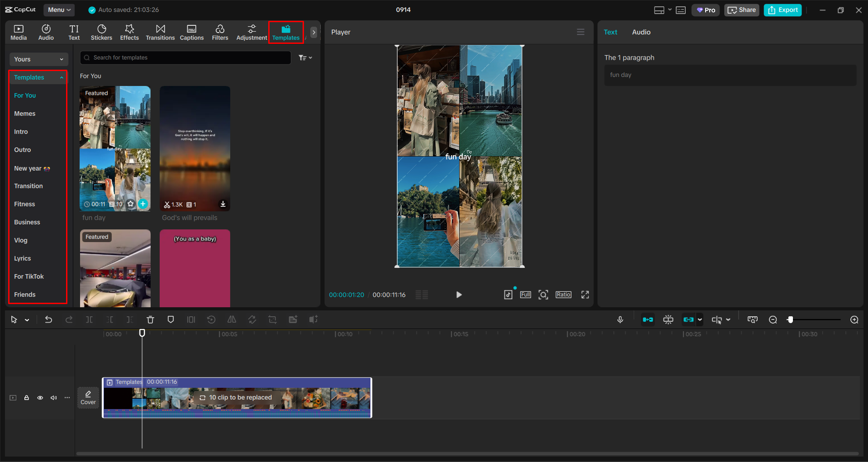Open the Yours dropdown
This screenshot has width=868, height=462.
click(x=38, y=59)
